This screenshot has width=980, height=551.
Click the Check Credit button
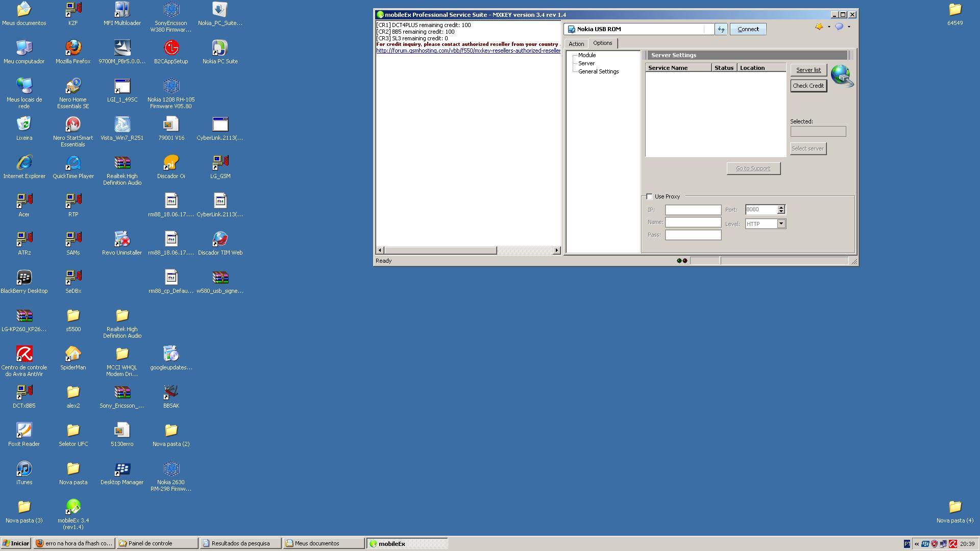808,86
